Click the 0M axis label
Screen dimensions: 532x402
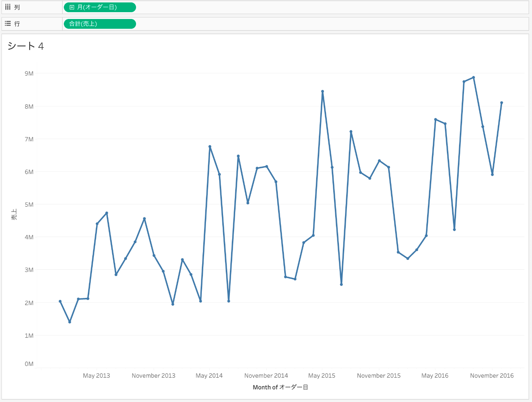coord(29,364)
